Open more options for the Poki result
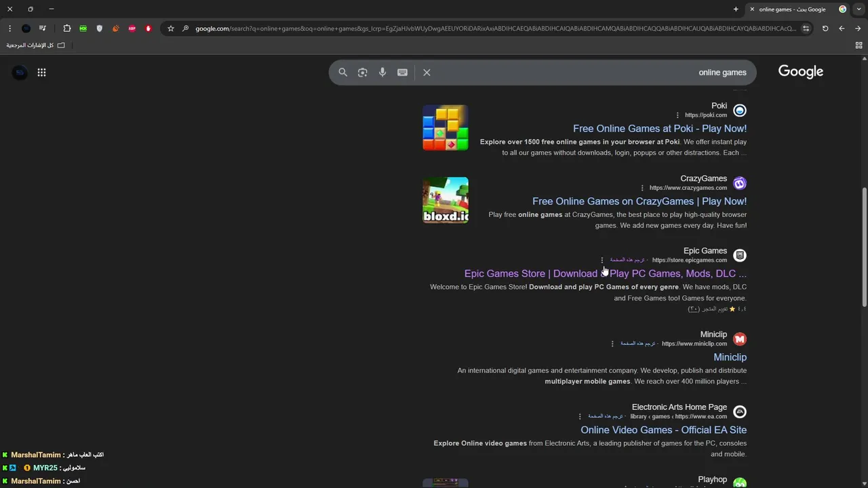 [x=677, y=115]
